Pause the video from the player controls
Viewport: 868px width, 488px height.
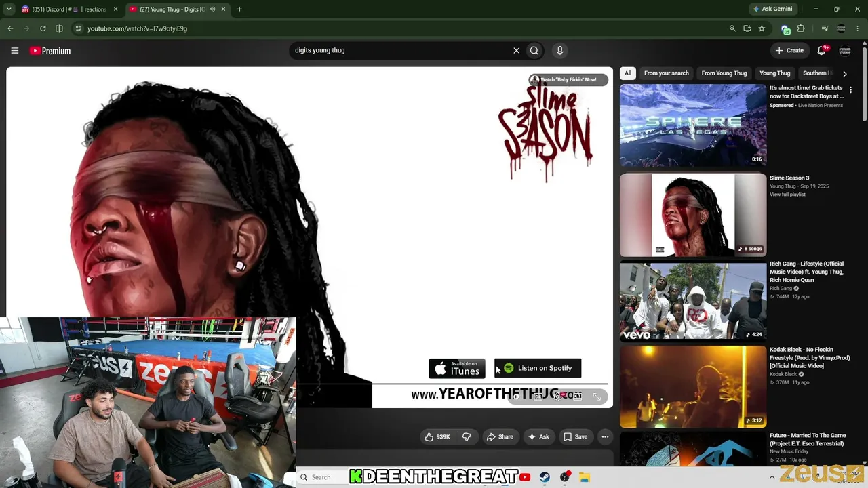point(516,396)
